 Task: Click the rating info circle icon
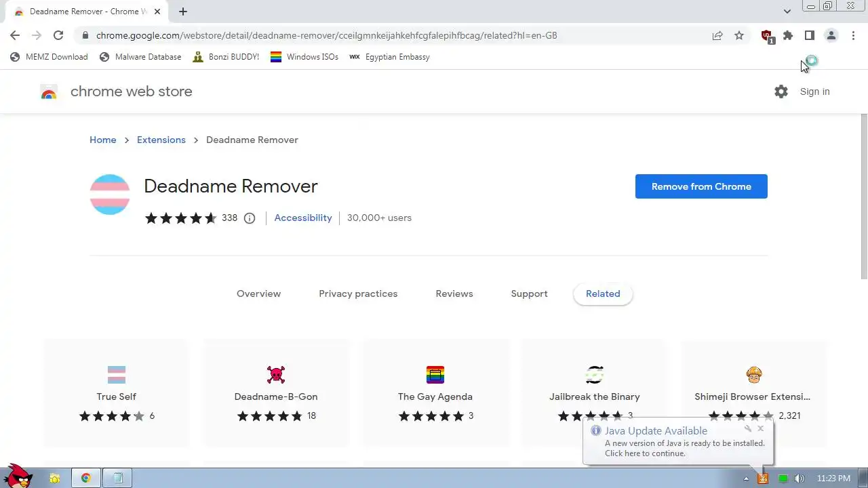[x=250, y=218]
